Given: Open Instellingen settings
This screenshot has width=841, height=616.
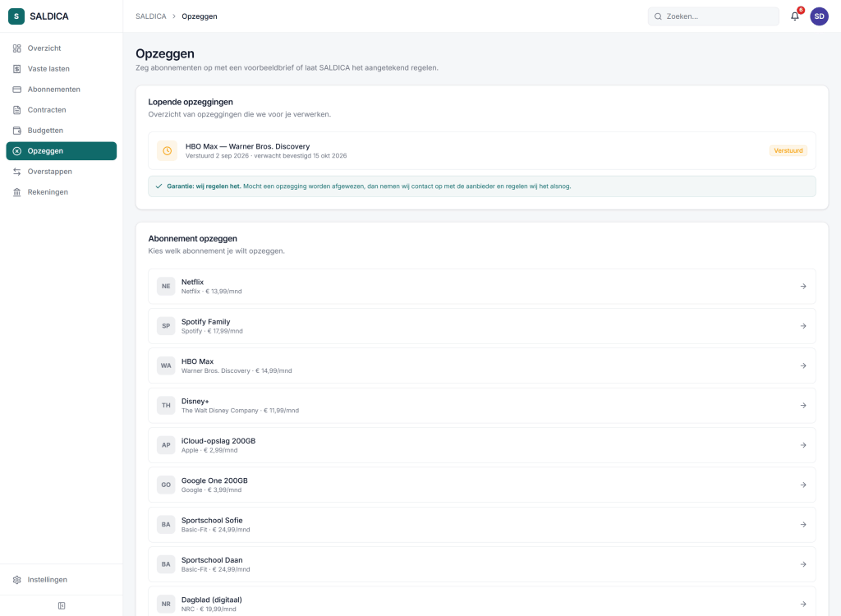Looking at the screenshot, I should [x=61, y=580].
